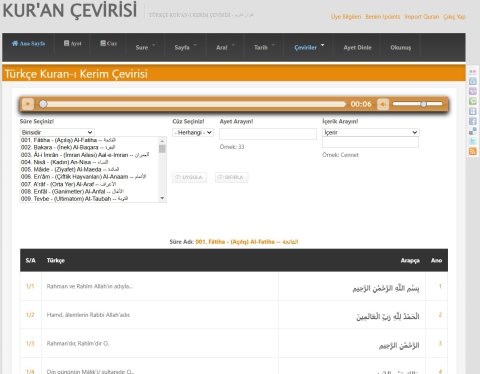The height and width of the screenshot is (374, 480).
Task: Click the audio volume slider handle
Action: (x=423, y=104)
